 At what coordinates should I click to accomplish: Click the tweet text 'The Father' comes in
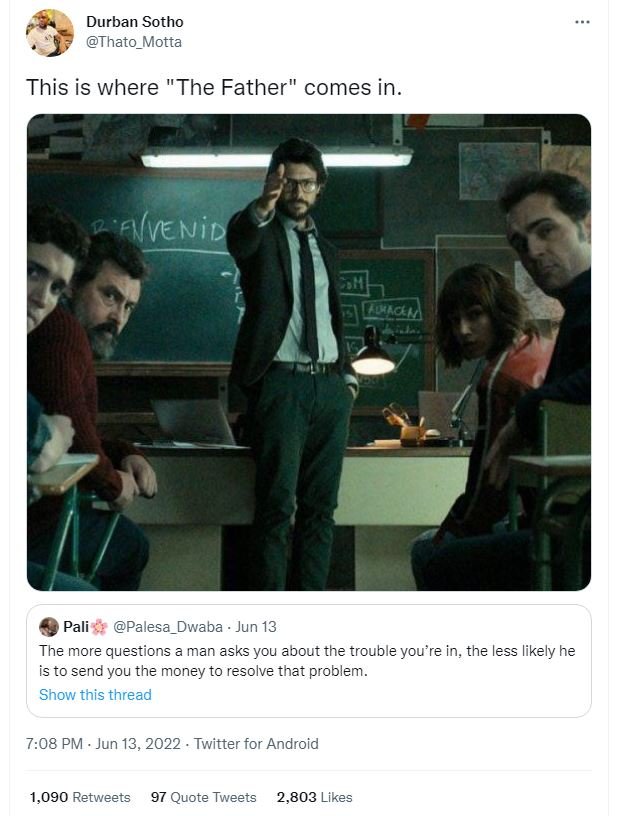[x=214, y=87]
